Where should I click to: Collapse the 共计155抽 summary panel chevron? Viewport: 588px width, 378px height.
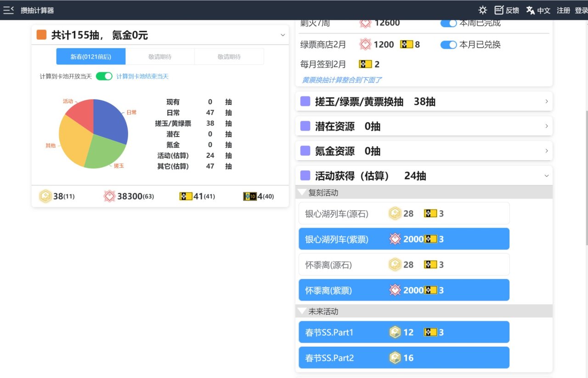coord(283,35)
